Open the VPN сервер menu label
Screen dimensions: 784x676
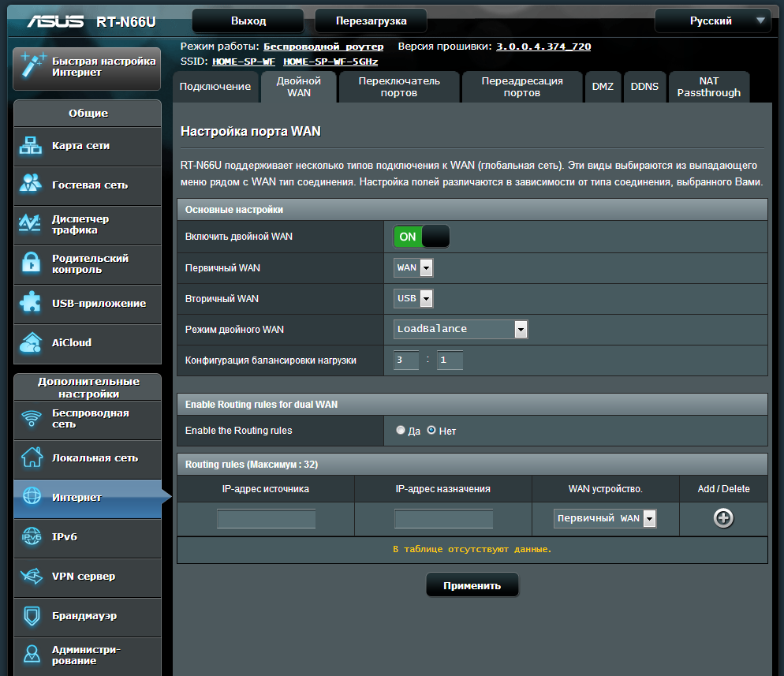(84, 576)
